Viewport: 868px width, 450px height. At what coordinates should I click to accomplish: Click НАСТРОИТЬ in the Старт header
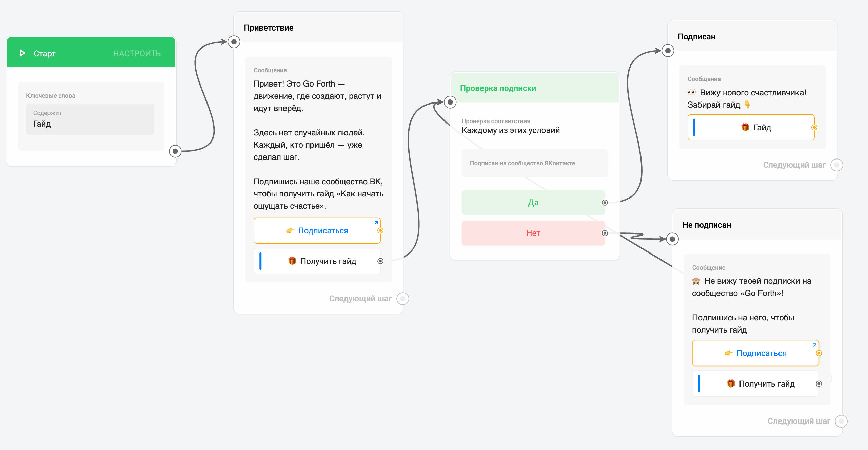[x=137, y=53]
